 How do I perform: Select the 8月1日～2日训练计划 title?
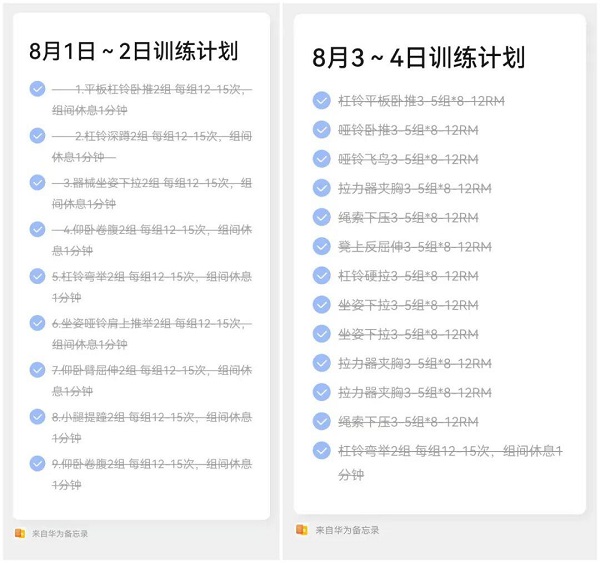[134, 51]
